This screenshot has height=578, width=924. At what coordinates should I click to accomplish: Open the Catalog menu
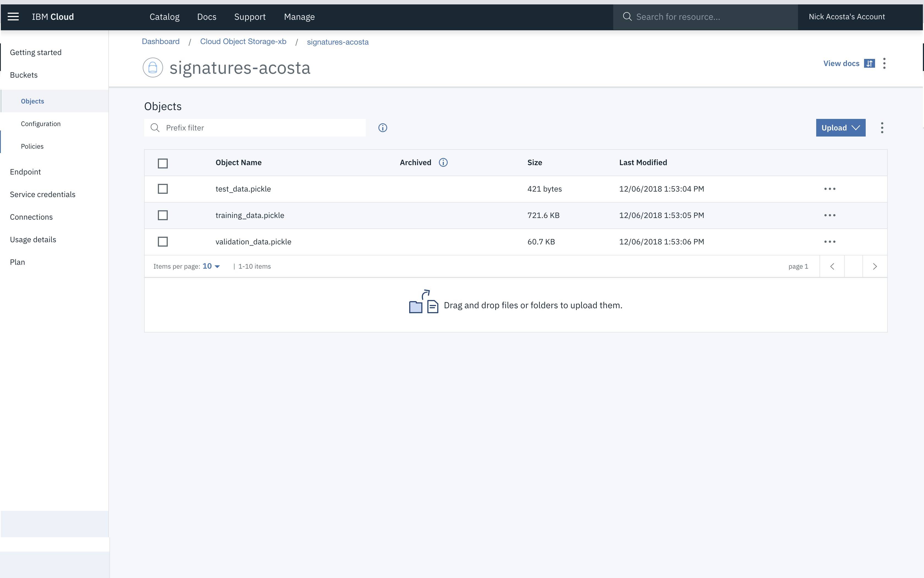(x=164, y=17)
